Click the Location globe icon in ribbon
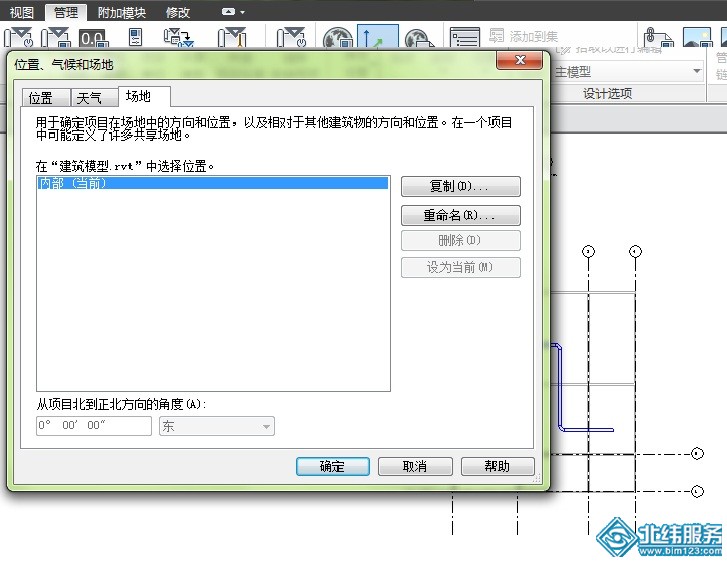727x562 pixels. click(338, 38)
